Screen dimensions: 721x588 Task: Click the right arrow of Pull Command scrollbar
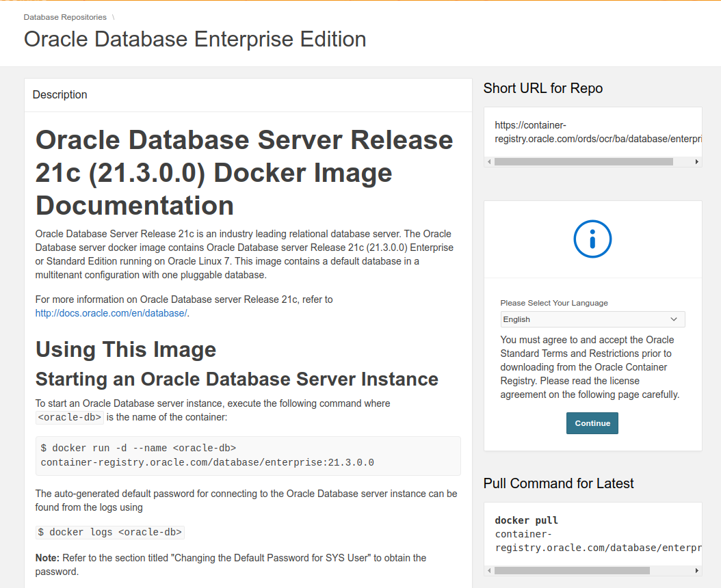(x=696, y=570)
